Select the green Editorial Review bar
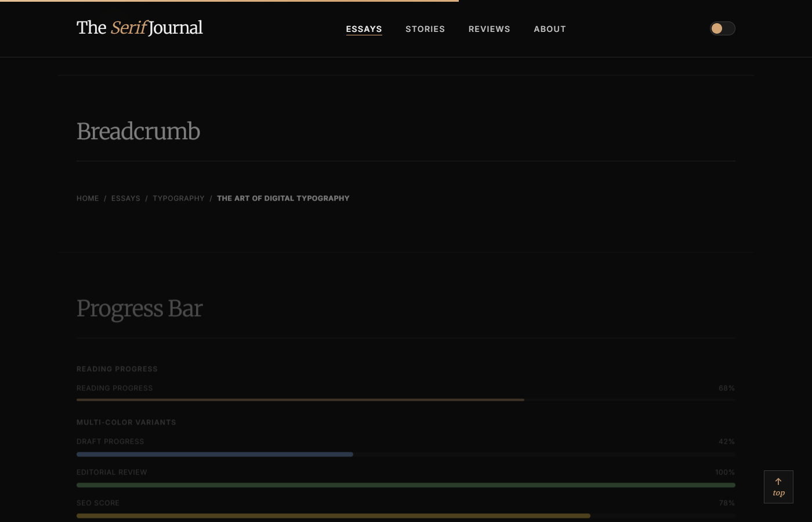Image resolution: width=812 pixels, height=522 pixels. click(405, 485)
